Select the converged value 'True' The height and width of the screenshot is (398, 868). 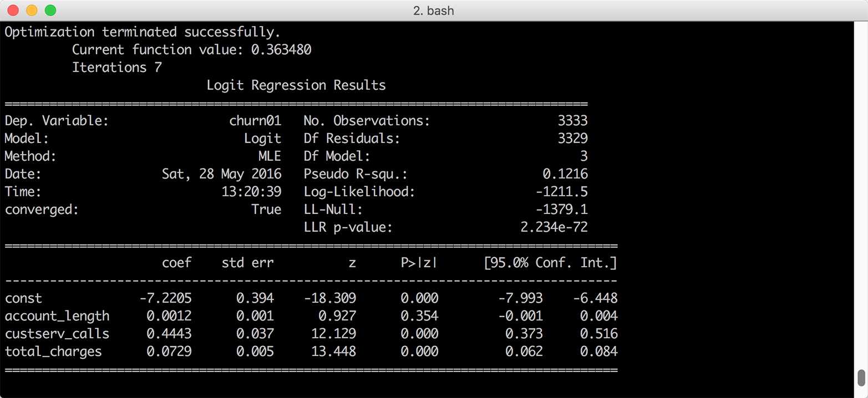click(x=267, y=209)
